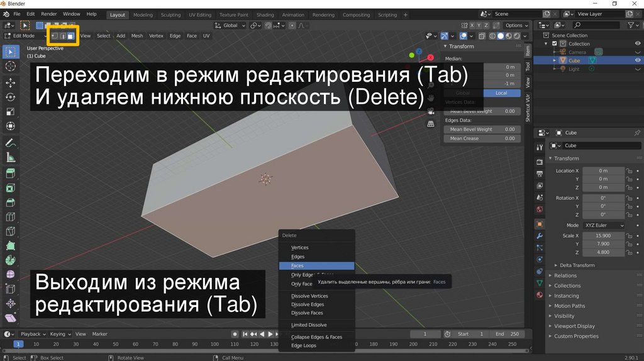Select the Extrude Region tool
The height and width of the screenshot is (361, 644).
click(10, 174)
